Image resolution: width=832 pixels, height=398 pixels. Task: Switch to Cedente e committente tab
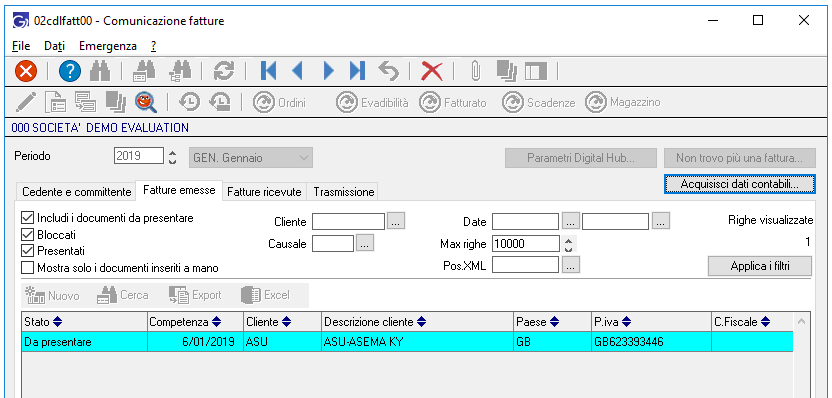coord(76,192)
